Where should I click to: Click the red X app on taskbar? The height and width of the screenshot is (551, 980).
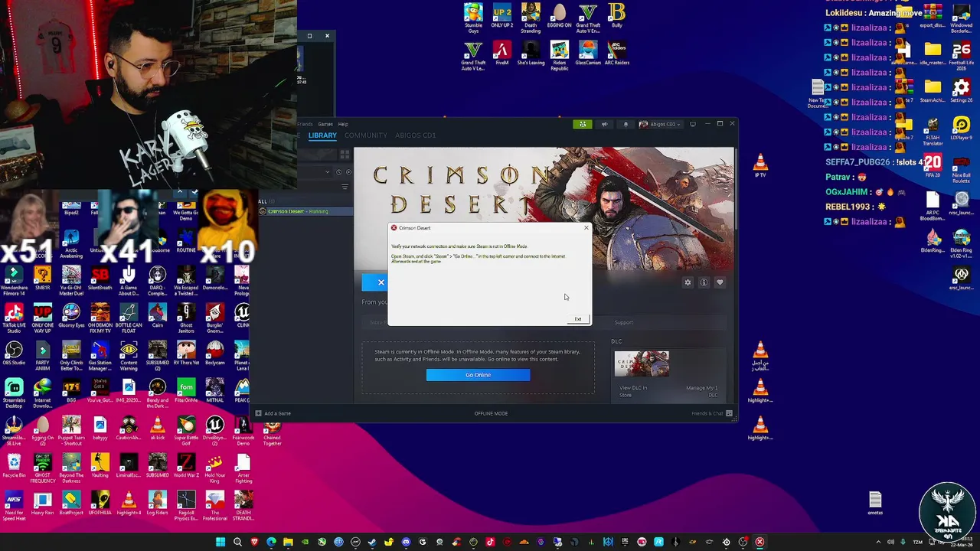(759, 542)
